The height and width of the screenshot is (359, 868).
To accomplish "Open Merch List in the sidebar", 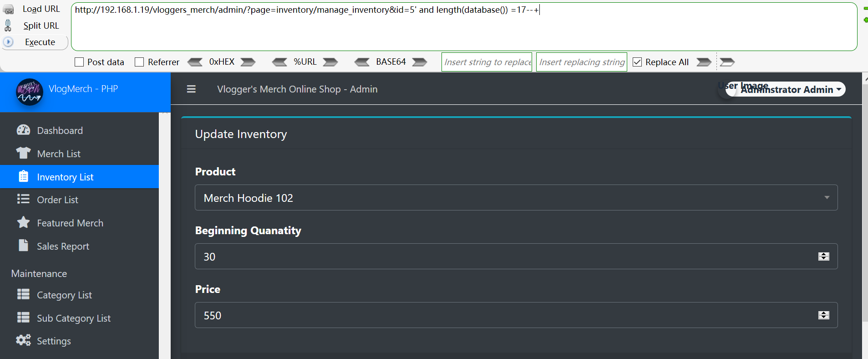I will (79, 154).
